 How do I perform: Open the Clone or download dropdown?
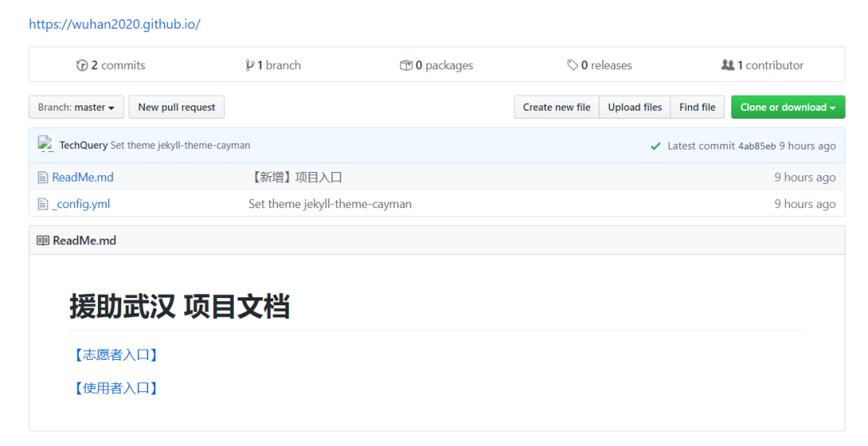pyautogui.click(x=788, y=108)
